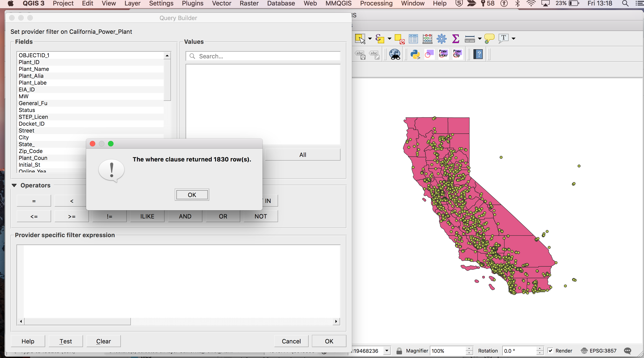Open the field calculator abacus icon
This screenshot has width=644, height=358.
(x=427, y=39)
